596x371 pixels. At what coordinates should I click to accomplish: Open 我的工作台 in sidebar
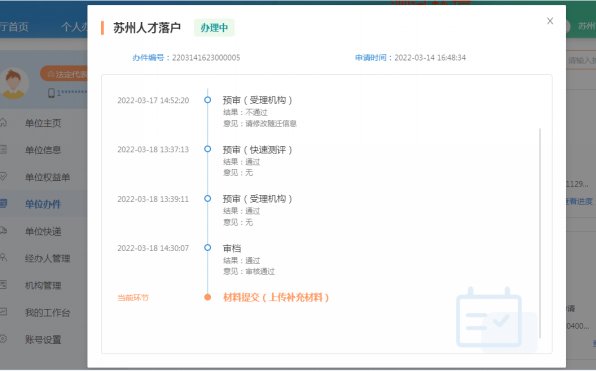click(47, 312)
